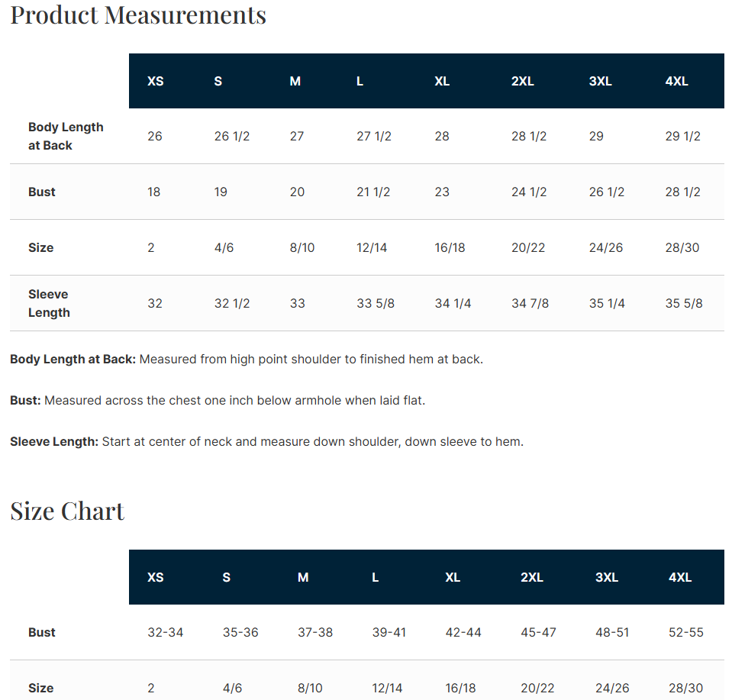Click the 4XL header in Product Measurements table
732x700 pixels.
[676, 81]
